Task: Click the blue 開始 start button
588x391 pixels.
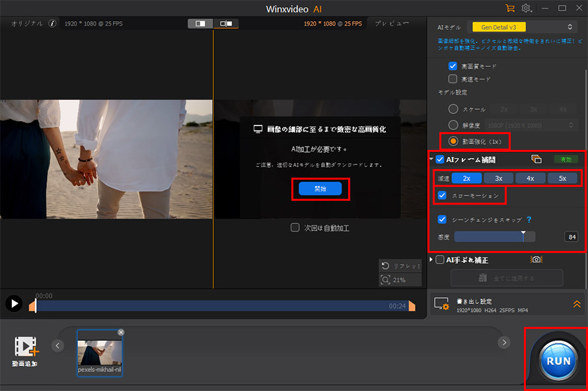Action: pyautogui.click(x=320, y=188)
